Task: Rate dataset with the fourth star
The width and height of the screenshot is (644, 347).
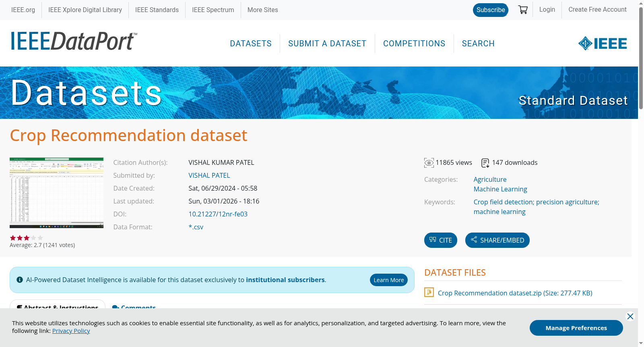Action: tap(33, 238)
